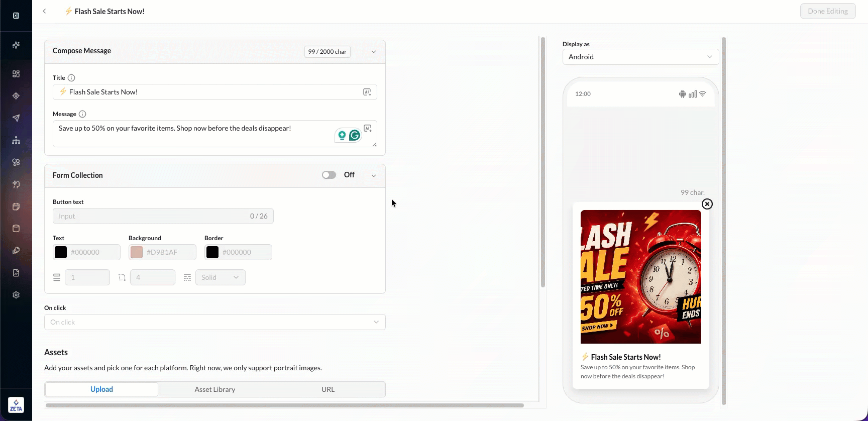
Task: Switch to the Asset Library tab
Action: [215, 389]
